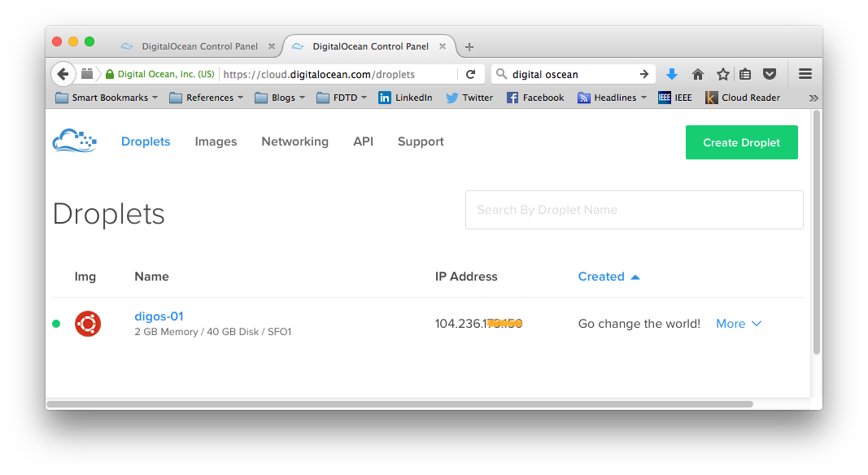This screenshot has width=868, height=475.
Task: Expand the Headlines feed folder
Action: 612,98
